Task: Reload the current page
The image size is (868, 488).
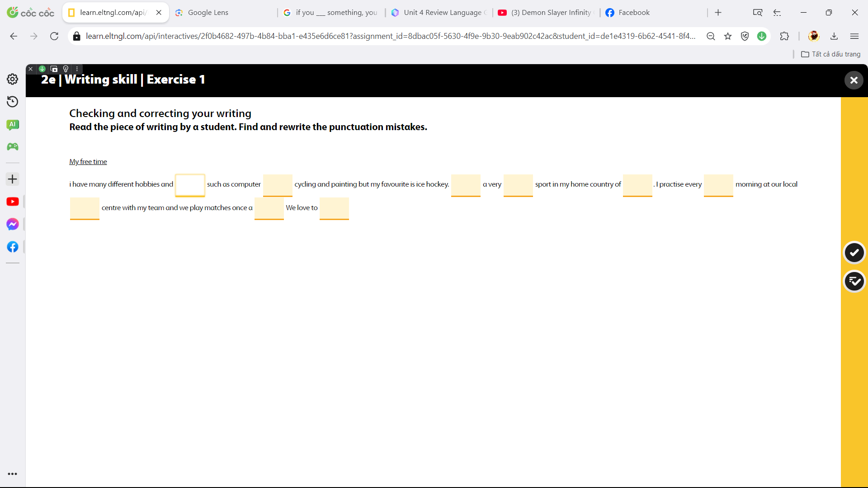Action: click(54, 36)
